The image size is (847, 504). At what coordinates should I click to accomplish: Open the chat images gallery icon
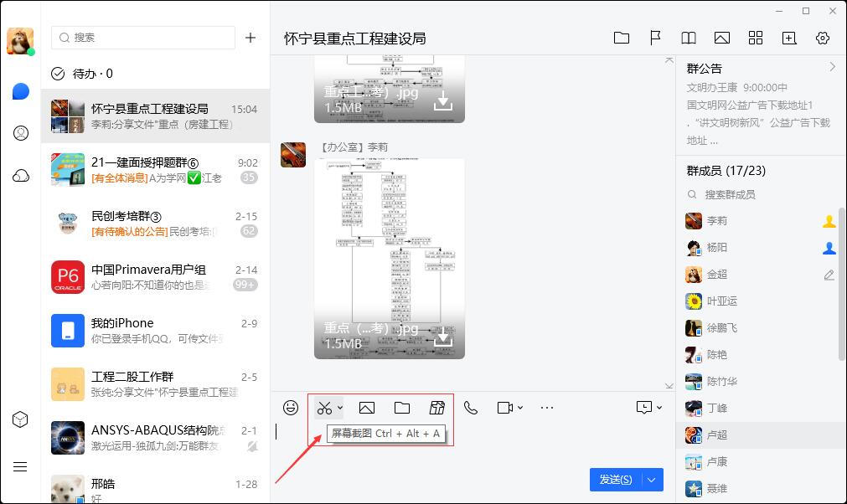(721, 38)
